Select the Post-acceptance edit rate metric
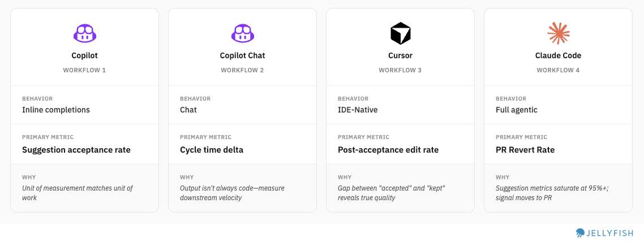This screenshot has height=242, width=644. (388, 150)
